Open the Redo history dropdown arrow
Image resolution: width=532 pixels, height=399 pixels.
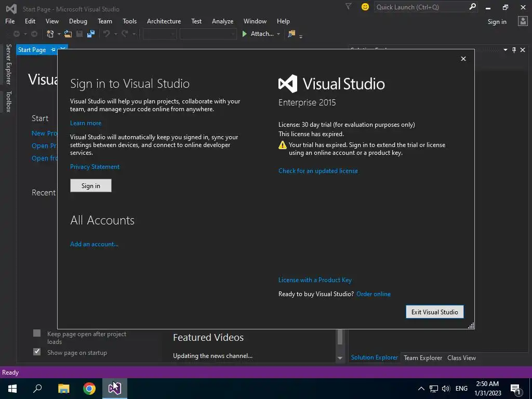134,34
